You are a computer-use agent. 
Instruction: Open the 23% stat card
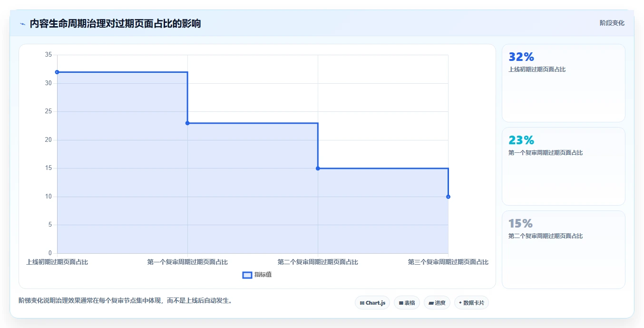[563, 167]
